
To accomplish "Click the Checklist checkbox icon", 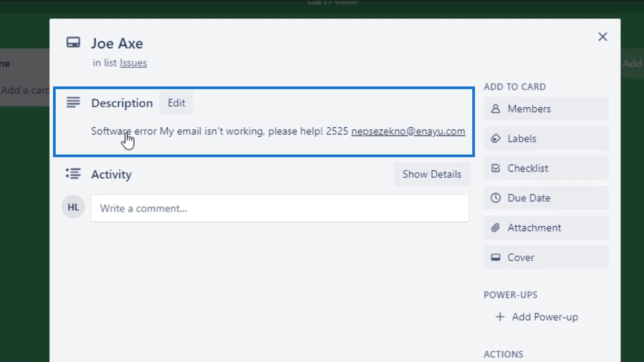I will (x=495, y=168).
